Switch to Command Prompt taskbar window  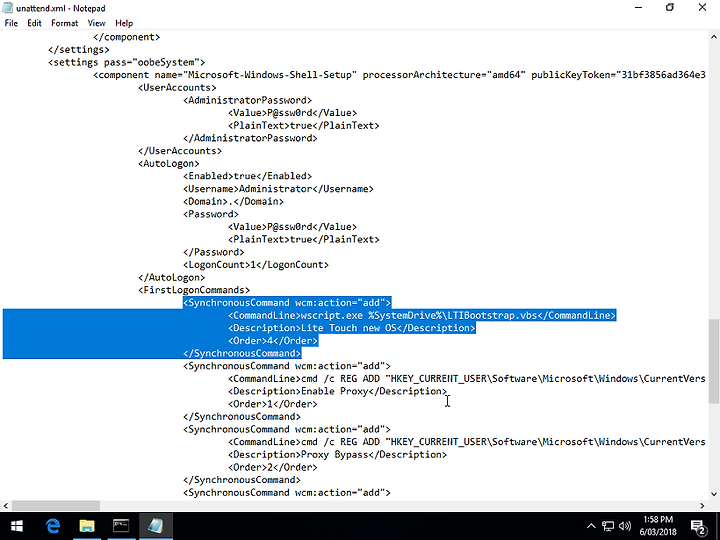[x=121, y=526]
